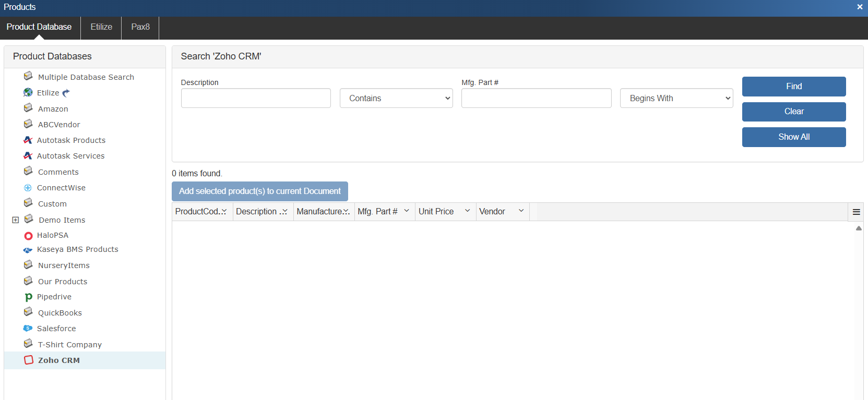
Task: Expand the Demo Items tree node
Action: click(16, 220)
